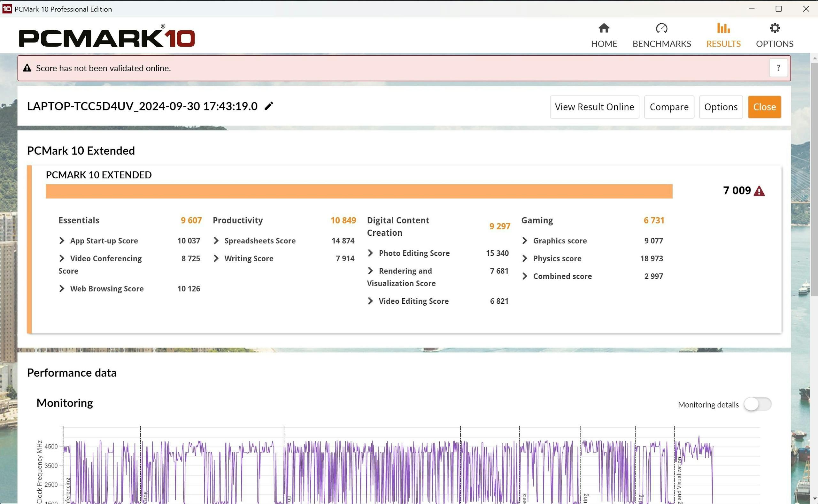Click the PCMark 10 title bar app icon
Viewport: 818px width, 504px height.
click(7, 9)
